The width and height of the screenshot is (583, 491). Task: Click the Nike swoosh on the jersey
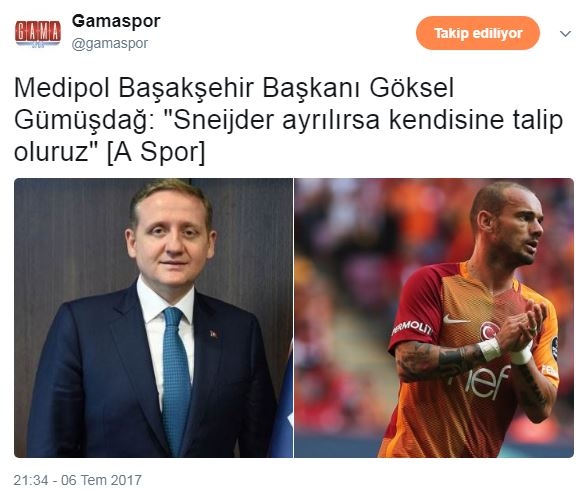[456, 319]
